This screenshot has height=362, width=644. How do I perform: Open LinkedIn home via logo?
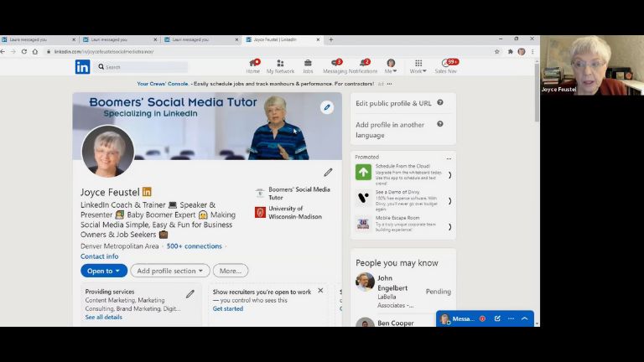click(82, 66)
